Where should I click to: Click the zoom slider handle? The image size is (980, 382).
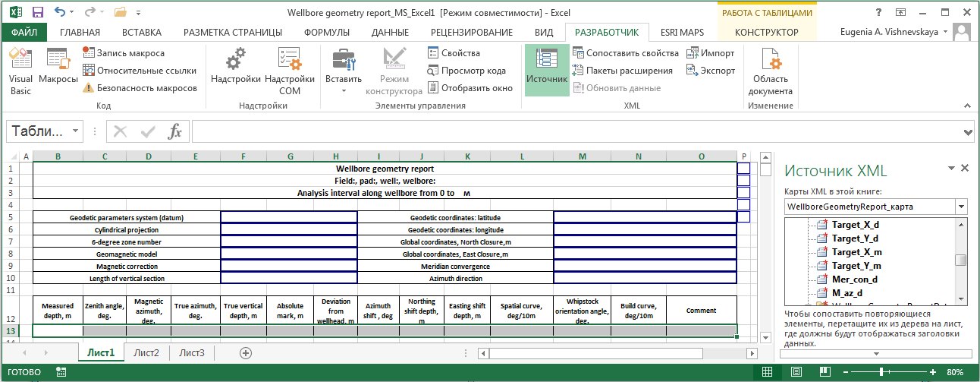coord(881,372)
